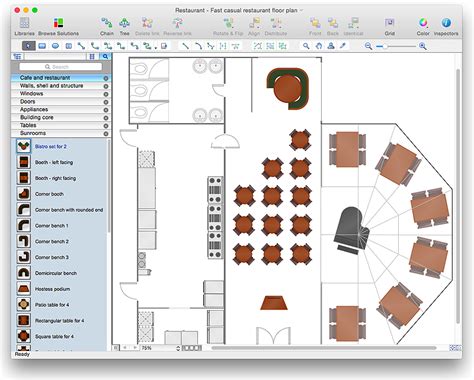The width and height of the screenshot is (474, 380).
Task: Click the zoom slider track
Action: click(396, 46)
